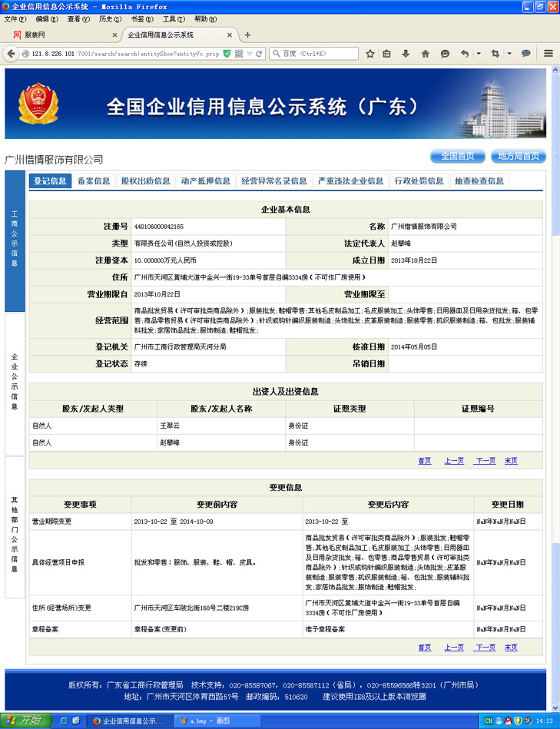Select the 工商公示信息 side tab
560x729 pixels.
15,241
